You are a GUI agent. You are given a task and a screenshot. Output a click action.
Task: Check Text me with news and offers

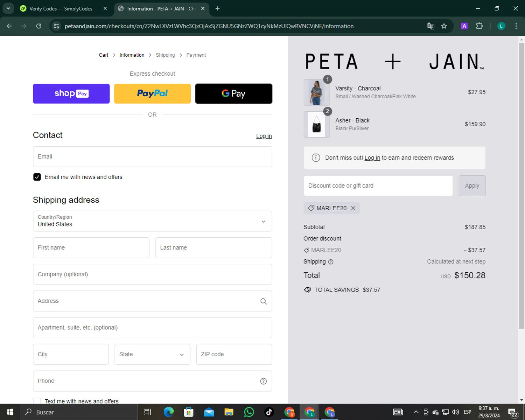[x=37, y=401]
